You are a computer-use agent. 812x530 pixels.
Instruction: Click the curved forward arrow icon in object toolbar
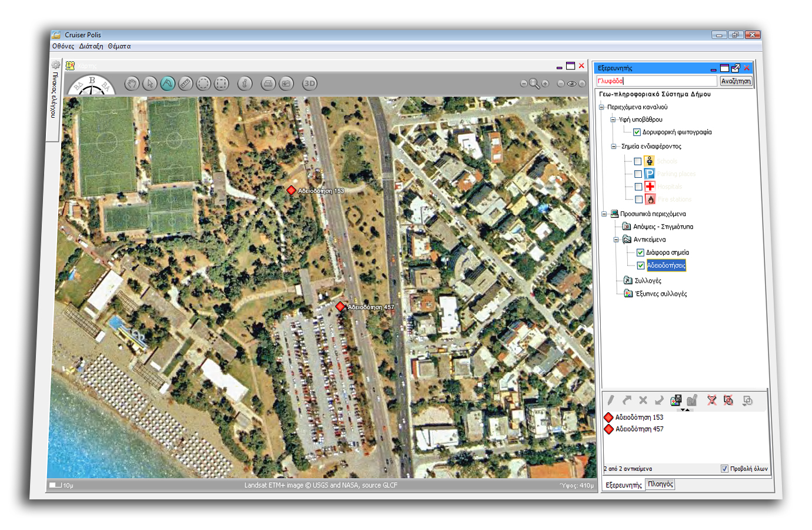[x=627, y=400]
